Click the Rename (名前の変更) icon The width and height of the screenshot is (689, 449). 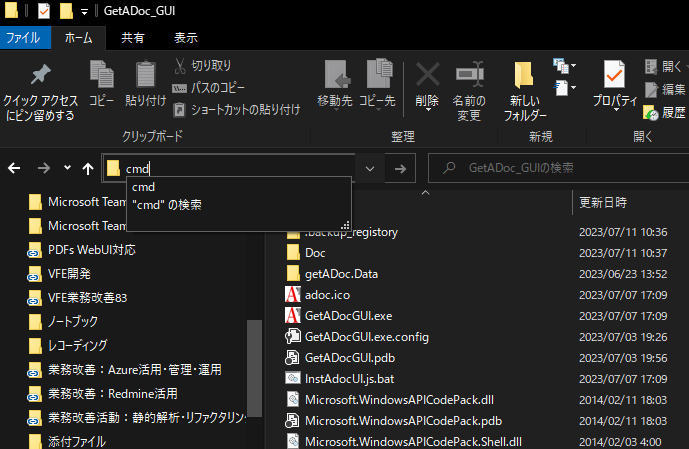coord(469,76)
